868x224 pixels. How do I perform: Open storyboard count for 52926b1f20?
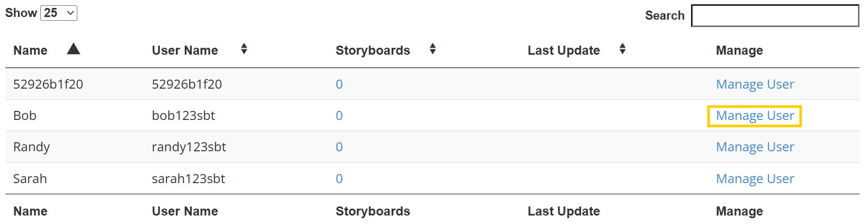click(339, 84)
